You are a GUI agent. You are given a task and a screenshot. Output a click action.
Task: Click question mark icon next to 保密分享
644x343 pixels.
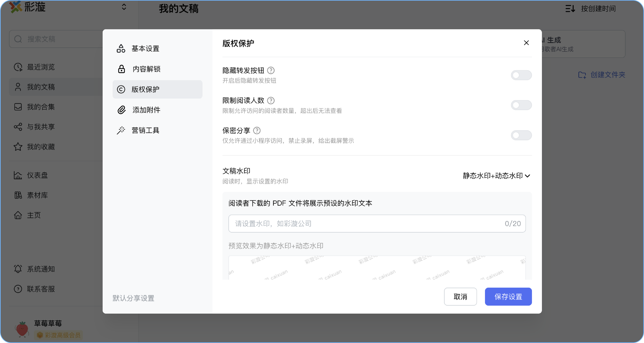[257, 131]
